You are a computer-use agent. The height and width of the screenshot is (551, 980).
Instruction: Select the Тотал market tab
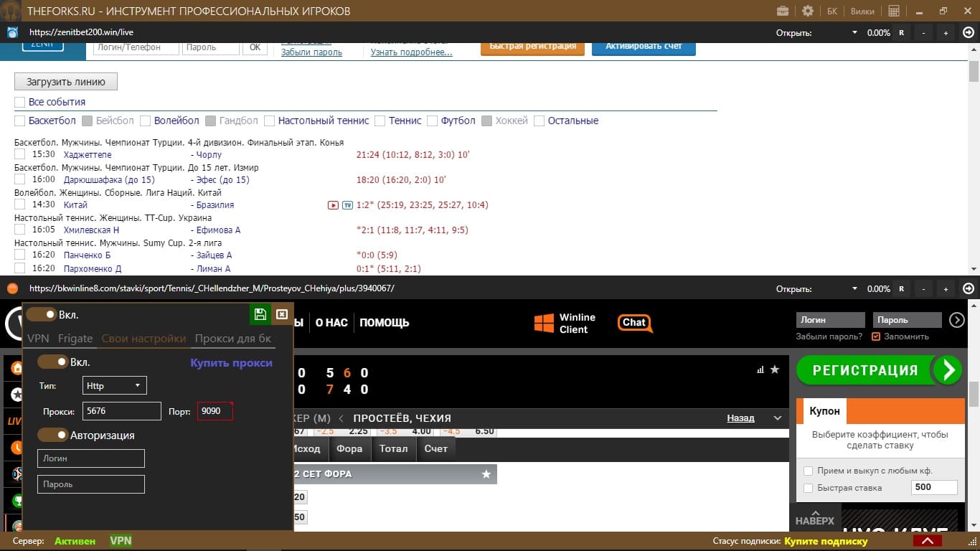(x=393, y=448)
